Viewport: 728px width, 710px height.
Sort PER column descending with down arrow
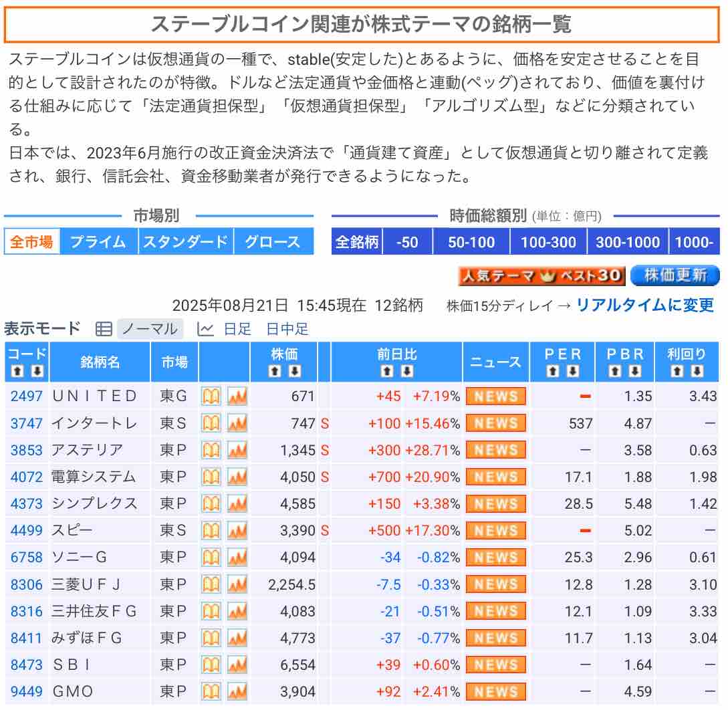click(573, 371)
